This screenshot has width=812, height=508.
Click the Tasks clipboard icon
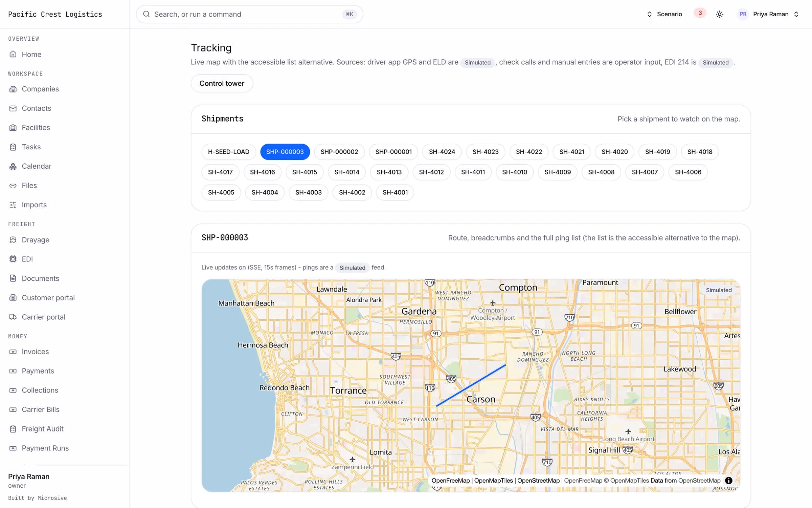[x=13, y=147]
